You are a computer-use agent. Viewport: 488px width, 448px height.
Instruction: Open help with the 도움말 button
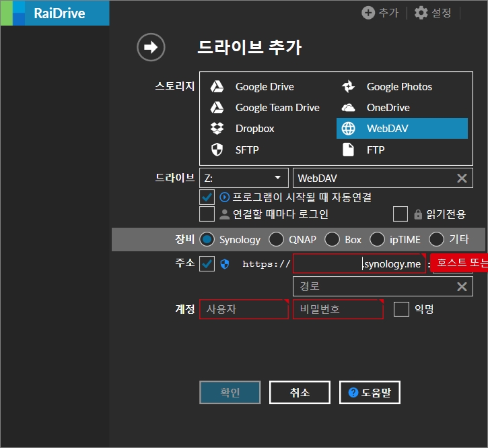click(x=370, y=393)
